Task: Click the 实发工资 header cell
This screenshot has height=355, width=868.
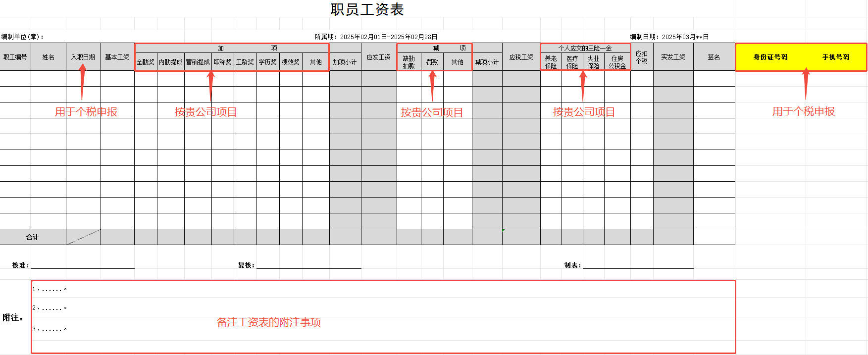Action: 673,57
